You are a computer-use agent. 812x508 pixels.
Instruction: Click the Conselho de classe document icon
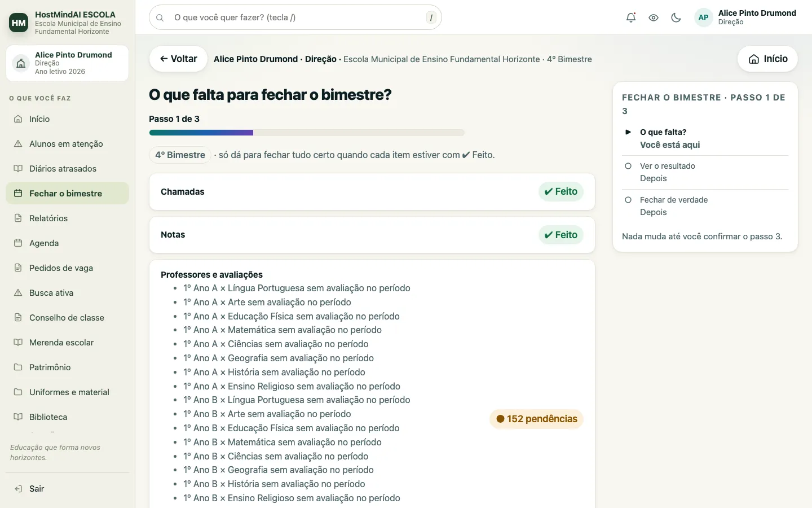coord(18,318)
